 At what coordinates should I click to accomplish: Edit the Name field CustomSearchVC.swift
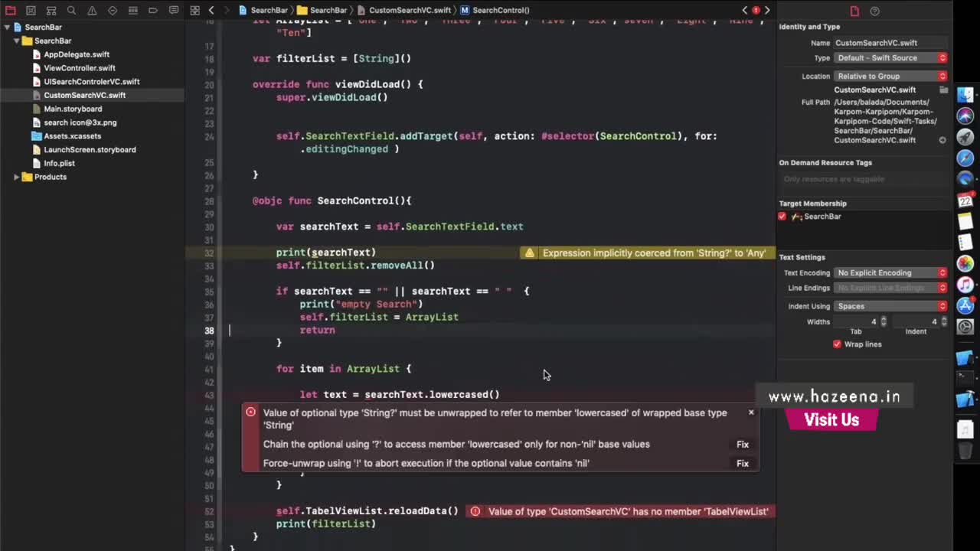tap(890, 43)
